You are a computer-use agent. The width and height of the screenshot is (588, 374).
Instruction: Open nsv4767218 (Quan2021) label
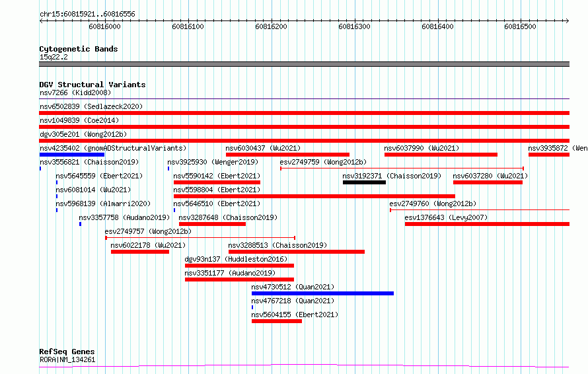point(293,301)
